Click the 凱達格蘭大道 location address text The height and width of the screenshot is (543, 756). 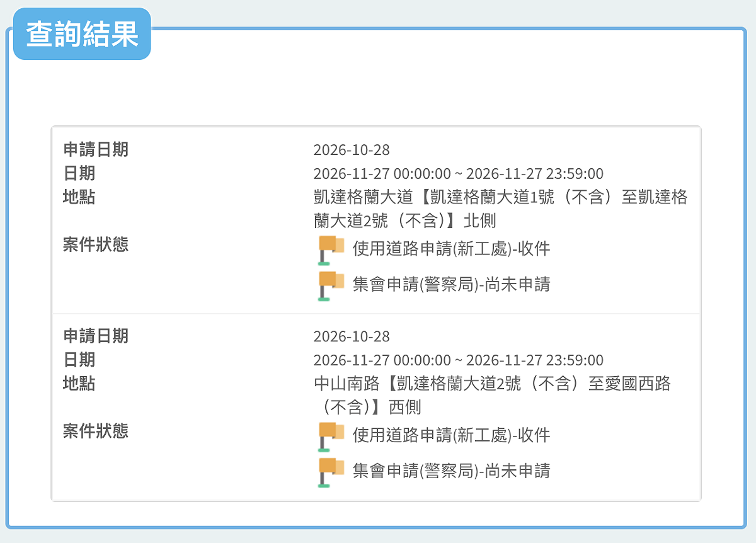(501, 209)
